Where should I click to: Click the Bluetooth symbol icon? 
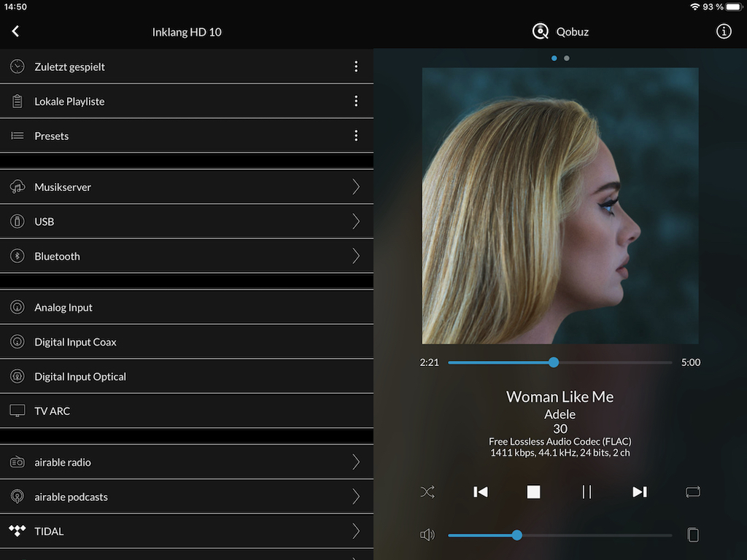[18, 256]
